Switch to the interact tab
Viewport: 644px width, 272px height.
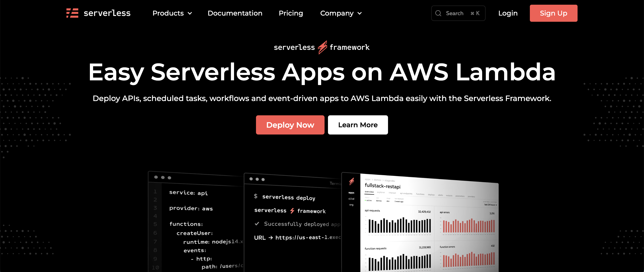[392, 193]
